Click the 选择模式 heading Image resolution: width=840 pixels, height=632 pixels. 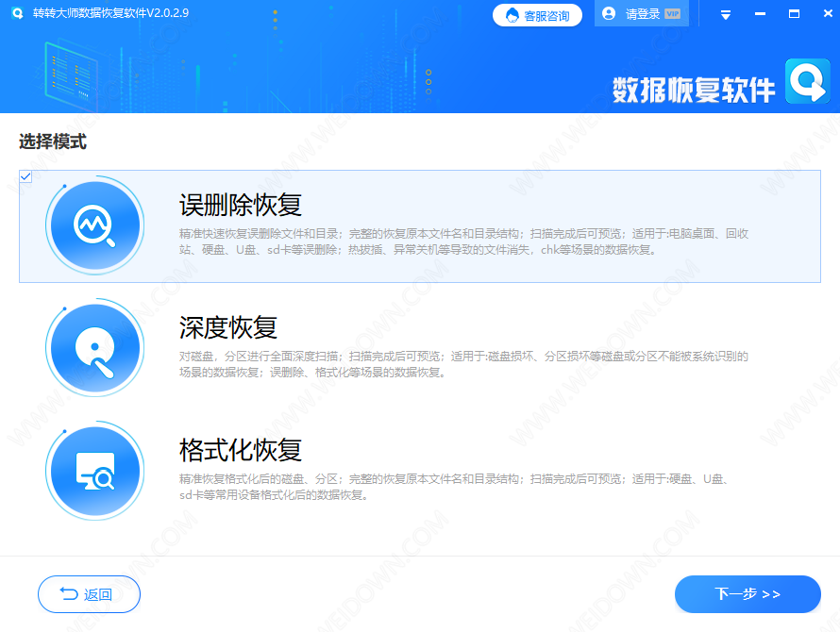tap(53, 141)
